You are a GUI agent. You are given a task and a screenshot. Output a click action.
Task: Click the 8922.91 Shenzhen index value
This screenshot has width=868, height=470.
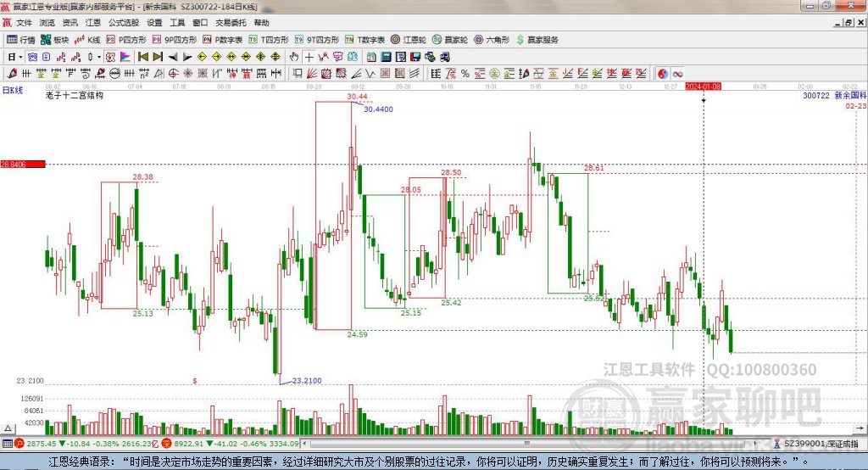coord(188,444)
